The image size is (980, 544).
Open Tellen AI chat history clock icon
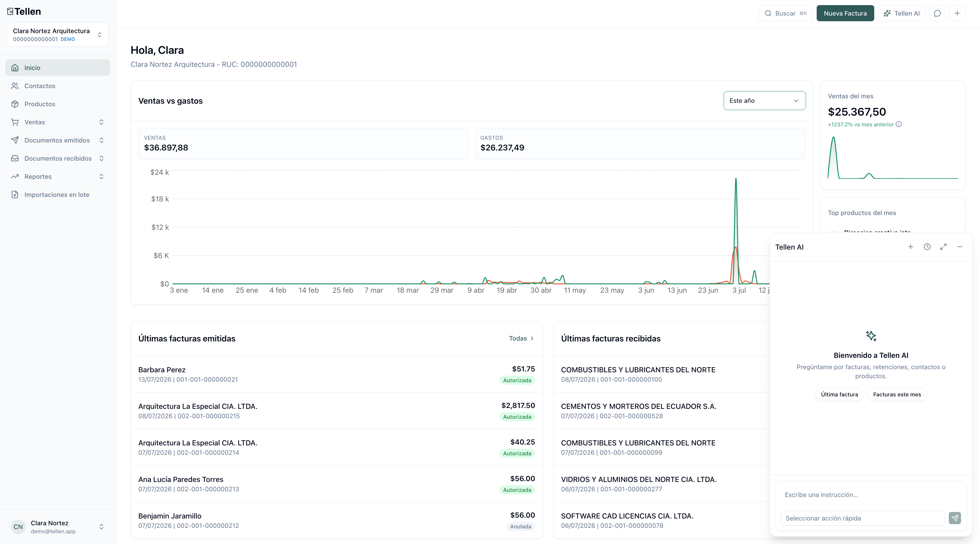pyautogui.click(x=927, y=247)
